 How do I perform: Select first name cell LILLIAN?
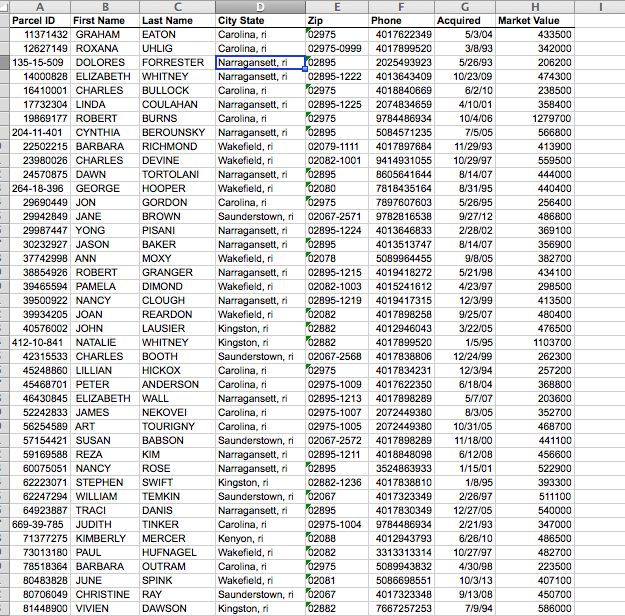pyautogui.click(x=105, y=370)
